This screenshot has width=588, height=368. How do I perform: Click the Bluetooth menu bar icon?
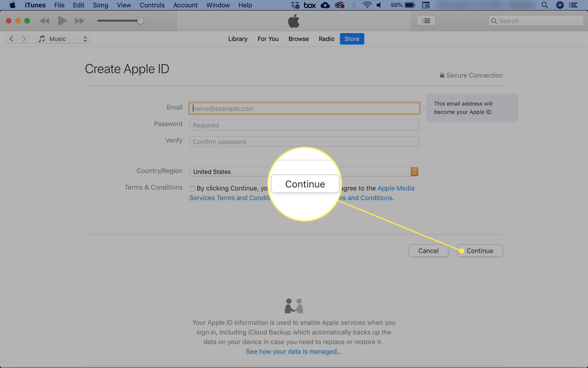tap(353, 5)
